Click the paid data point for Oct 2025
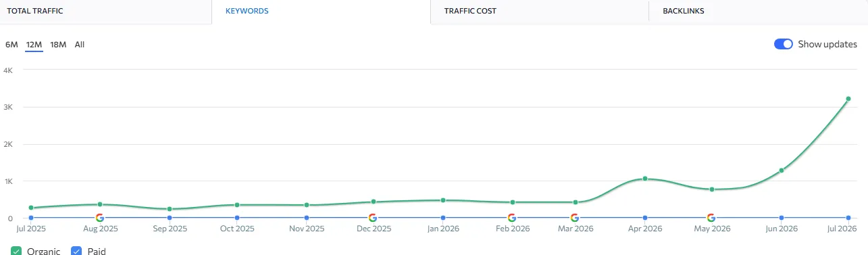The height and width of the screenshot is (255, 868). click(x=237, y=218)
